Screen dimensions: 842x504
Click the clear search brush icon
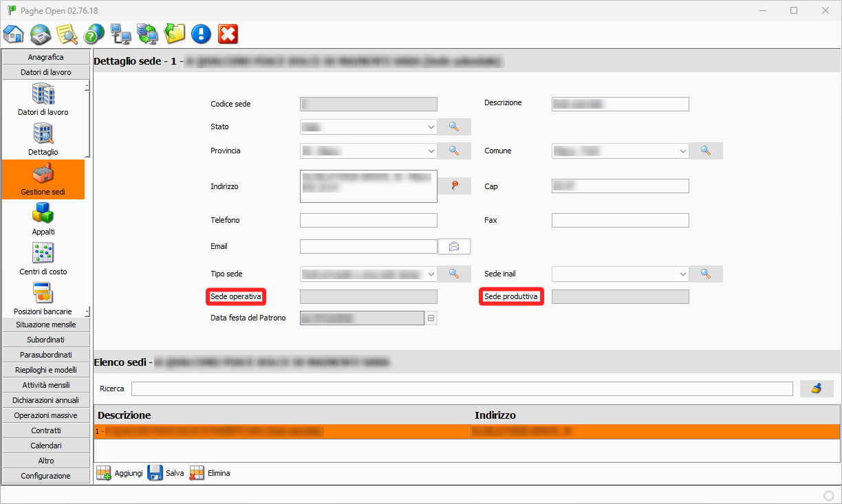pyautogui.click(x=817, y=388)
